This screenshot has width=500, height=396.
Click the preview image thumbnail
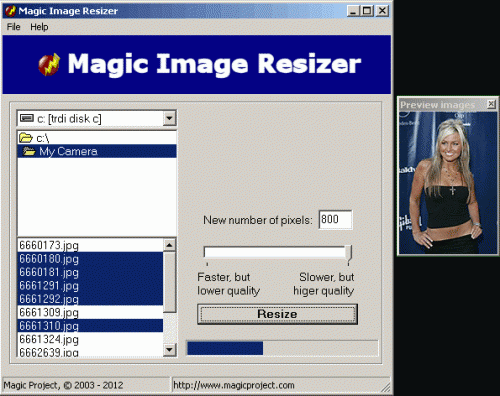click(448, 183)
